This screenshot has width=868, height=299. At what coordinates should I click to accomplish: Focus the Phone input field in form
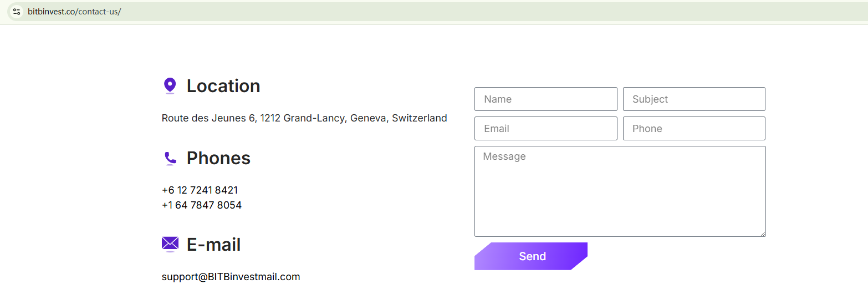pos(694,129)
